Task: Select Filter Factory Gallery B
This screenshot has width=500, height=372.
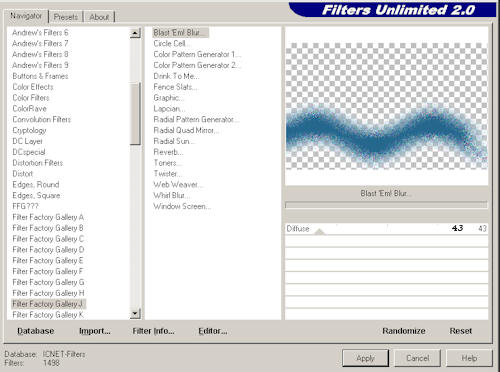Action: point(48,228)
